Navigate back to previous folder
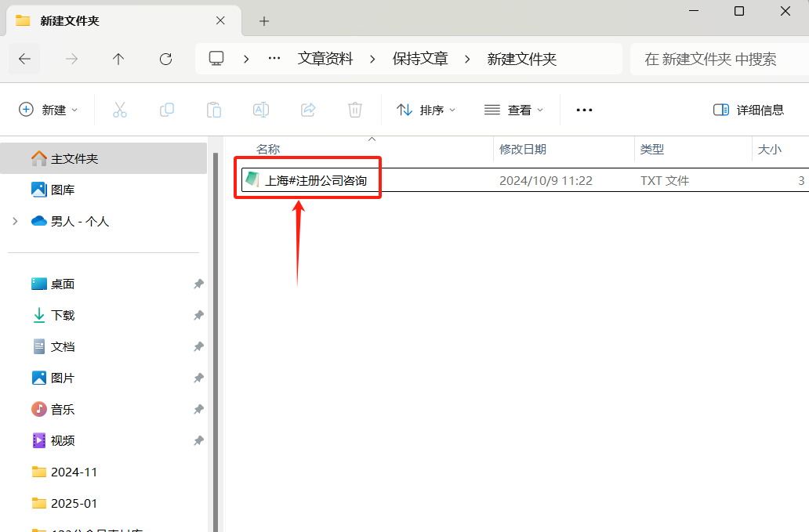Image resolution: width=809 pixels, height=532 pixels. tap(25, 59)
